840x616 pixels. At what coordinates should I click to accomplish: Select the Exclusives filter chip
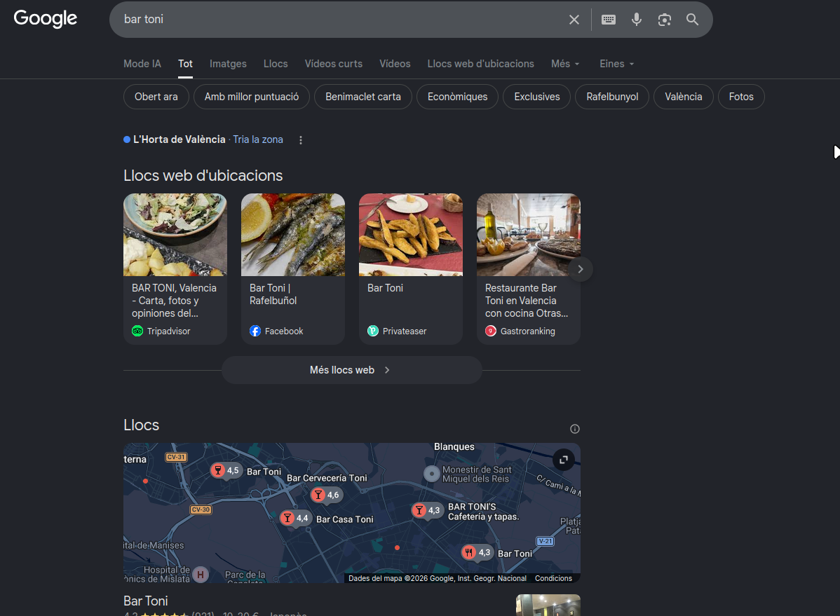coord(537,97)
